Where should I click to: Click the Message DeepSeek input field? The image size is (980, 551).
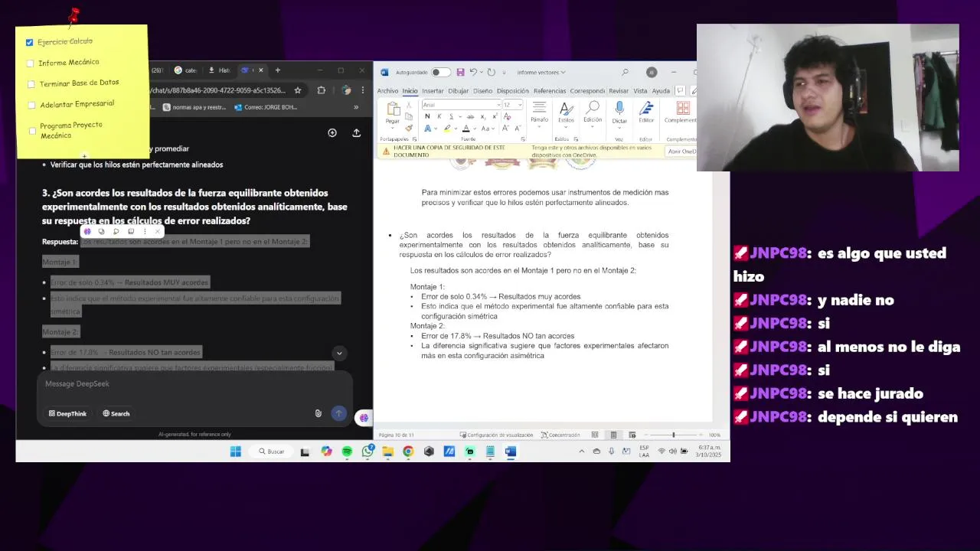click(x=194, y=384)
